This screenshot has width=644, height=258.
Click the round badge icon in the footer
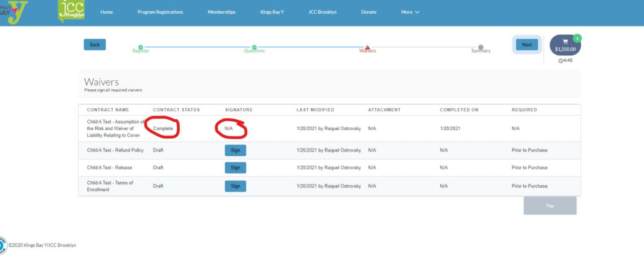click(2, 246)
